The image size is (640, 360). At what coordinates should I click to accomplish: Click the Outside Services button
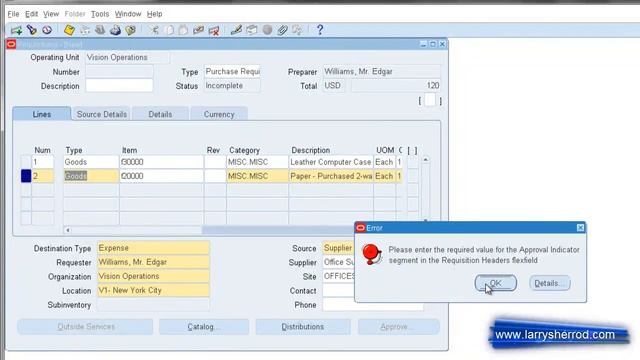coord(85,327)
